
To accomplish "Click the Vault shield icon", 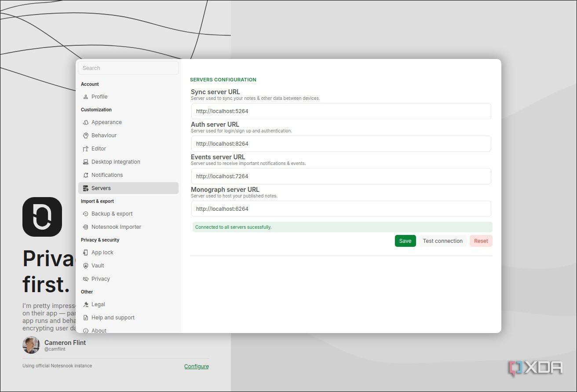I will pos(86,266).
